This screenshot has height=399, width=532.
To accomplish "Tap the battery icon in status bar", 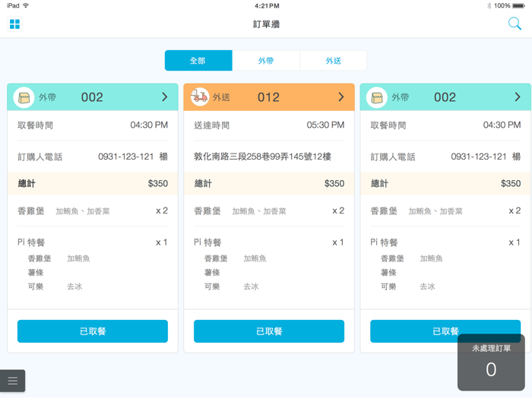I will [x=518, y=5].
